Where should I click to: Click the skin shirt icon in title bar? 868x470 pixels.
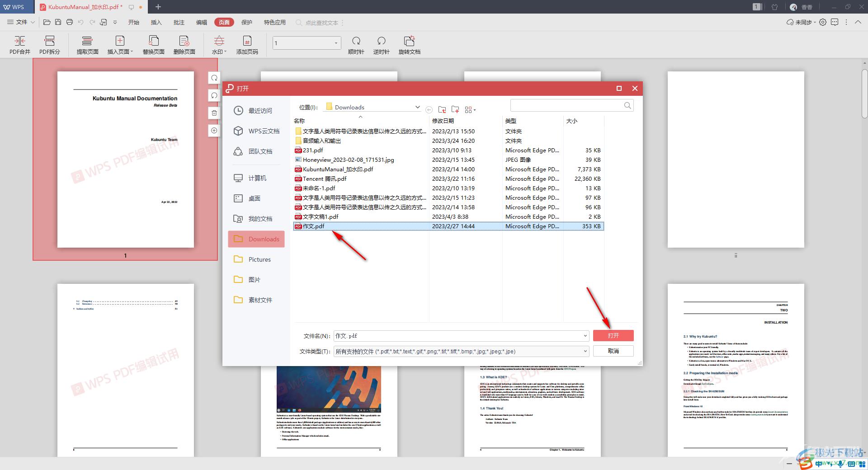[x=774, y=7]
